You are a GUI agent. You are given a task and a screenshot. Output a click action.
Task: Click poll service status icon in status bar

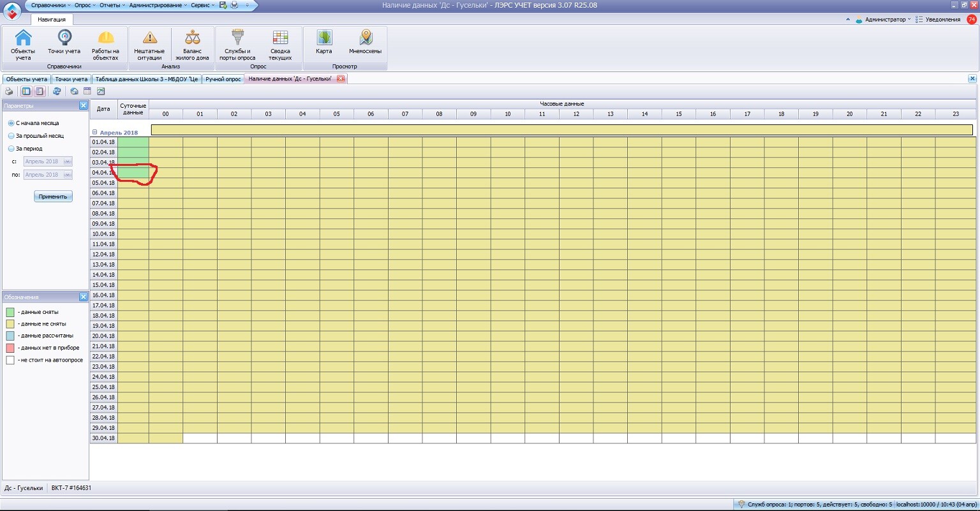741,504
